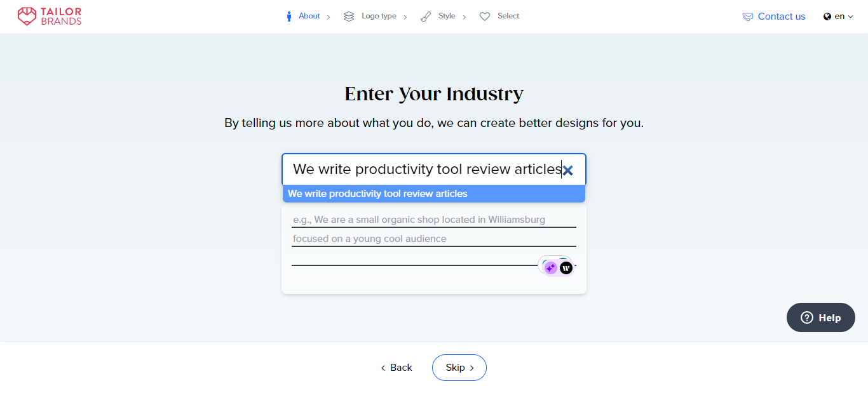Screen dimensions: 868x393
Task: Click the Select heart icon
Action: (485, 17)
